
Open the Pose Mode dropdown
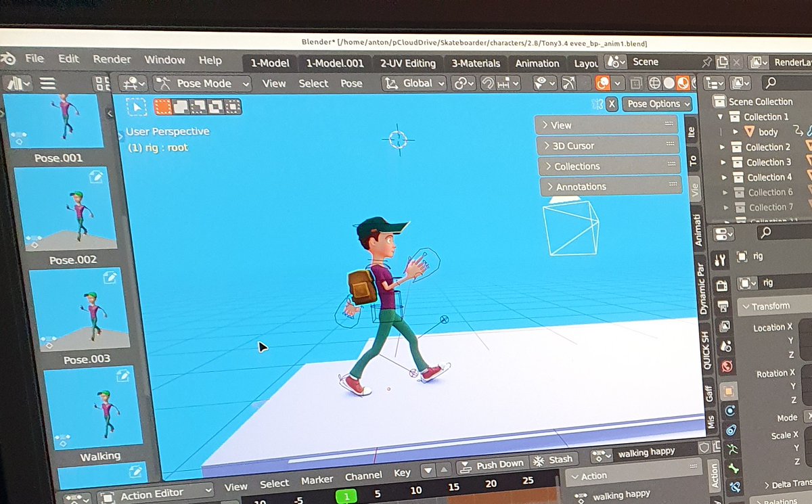coord(202,84)
